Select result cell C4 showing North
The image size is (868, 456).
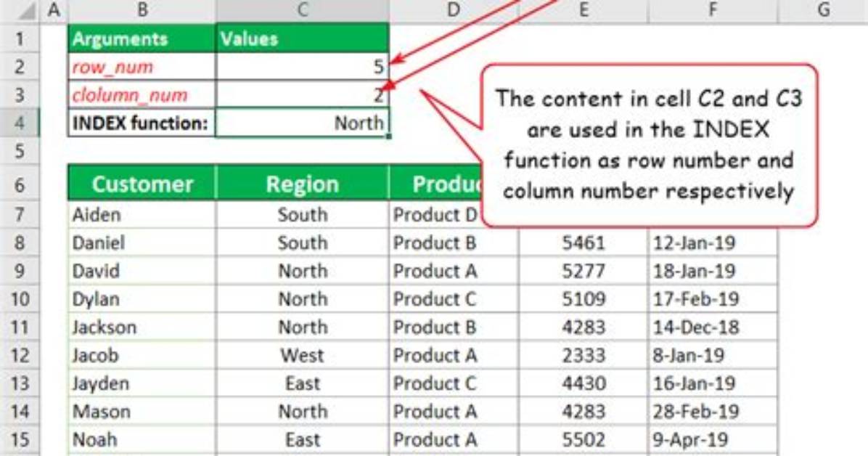click(302, 123)
